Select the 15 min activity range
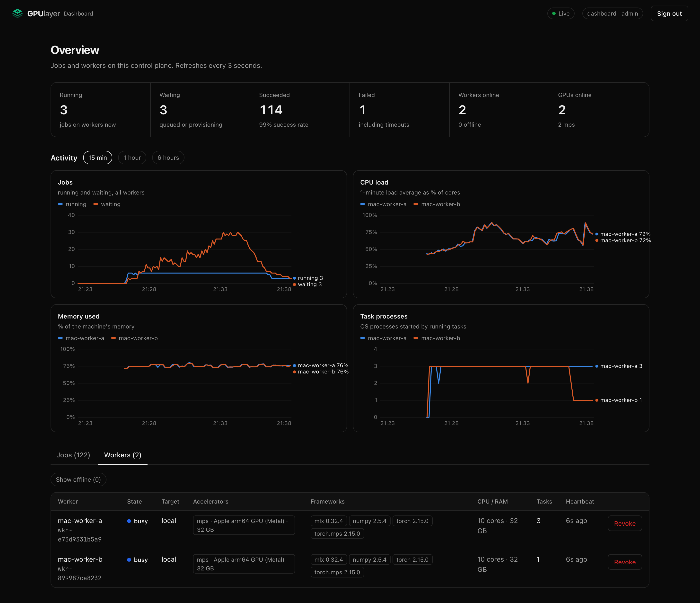 (98, 158)
